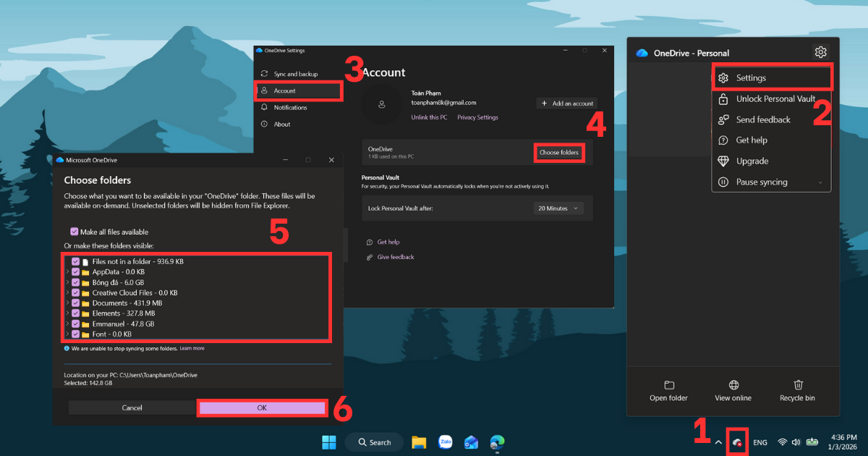Click the taskbar Search box
The height and width of the screenshot is (456, 868).
pyautogui.click(x=374, y=442)
